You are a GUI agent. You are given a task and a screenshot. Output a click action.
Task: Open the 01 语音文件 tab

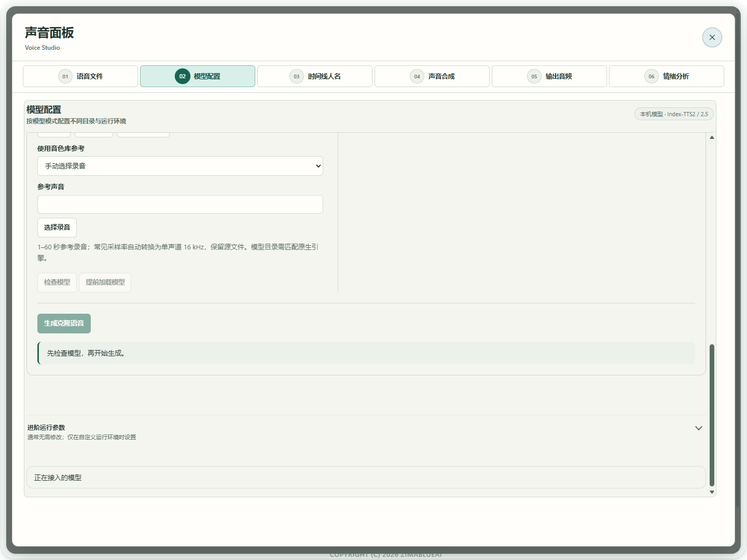tap(80, 76)
